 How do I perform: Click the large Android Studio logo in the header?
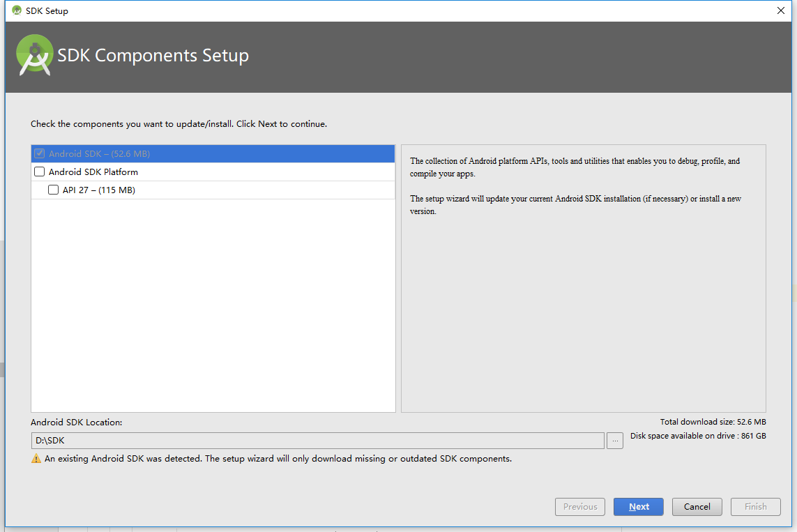click(x=35, y=55)
